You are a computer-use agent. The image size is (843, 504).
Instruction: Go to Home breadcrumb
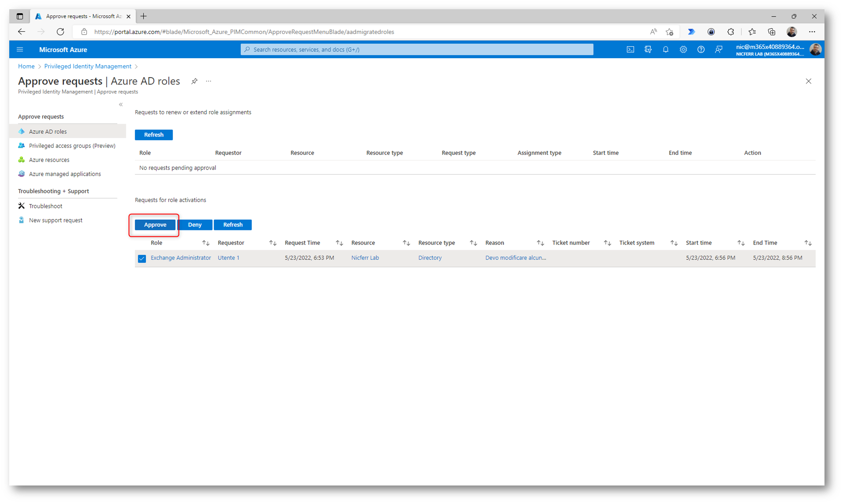26,66
